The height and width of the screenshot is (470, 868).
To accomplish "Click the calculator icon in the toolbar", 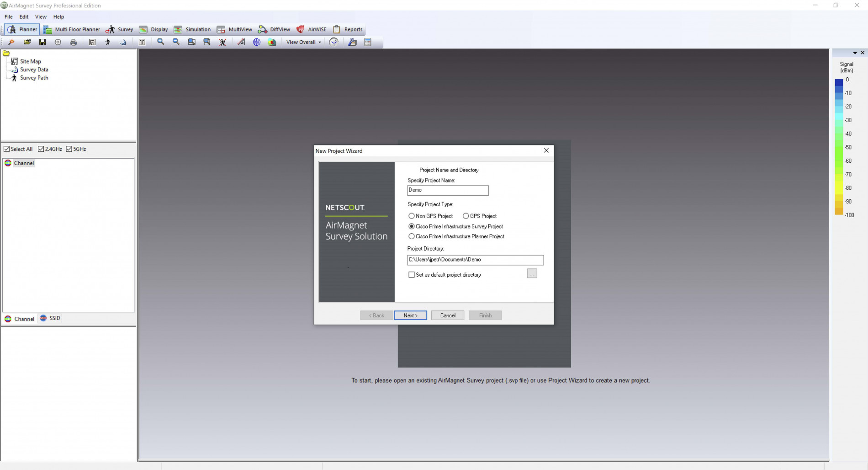I will (x=368, y=42).
